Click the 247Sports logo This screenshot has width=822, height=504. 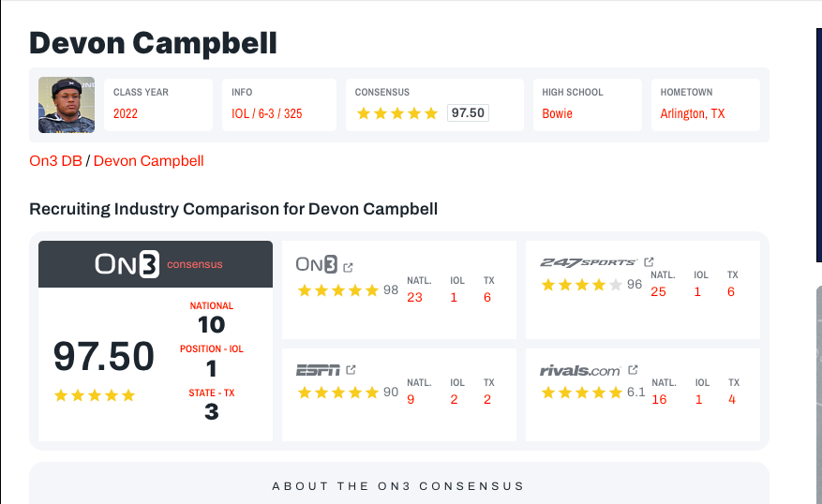click(589, 263)
